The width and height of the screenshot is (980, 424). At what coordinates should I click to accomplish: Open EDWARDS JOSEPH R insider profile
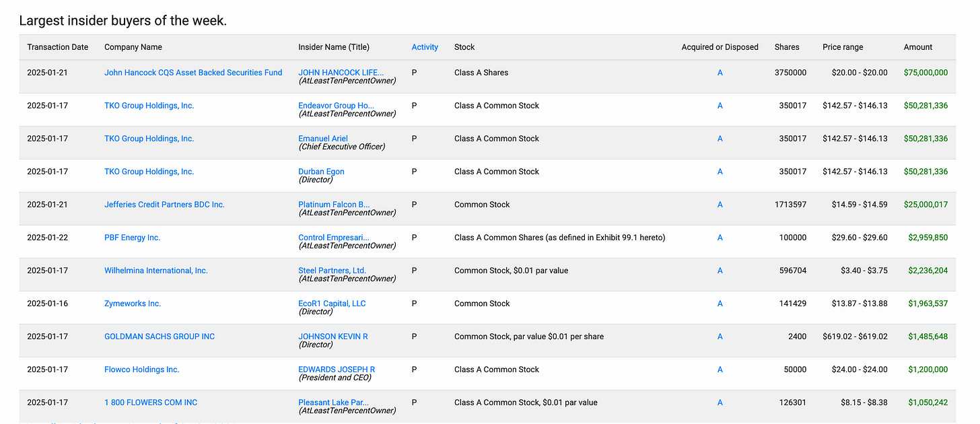[x=337, y=369]
